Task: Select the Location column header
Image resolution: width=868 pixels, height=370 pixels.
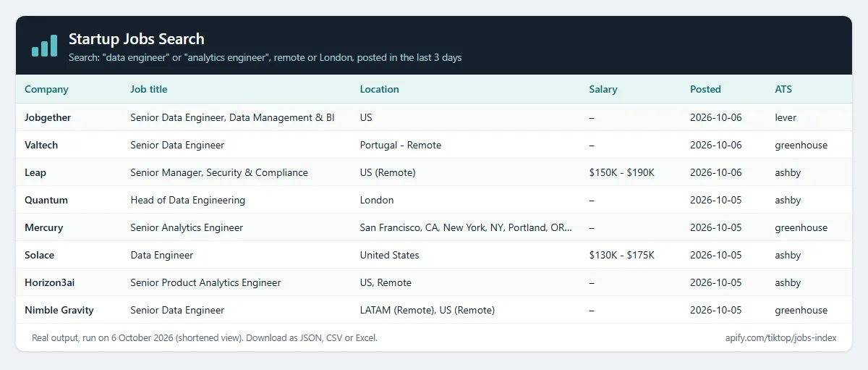Action: click(379, 90)
